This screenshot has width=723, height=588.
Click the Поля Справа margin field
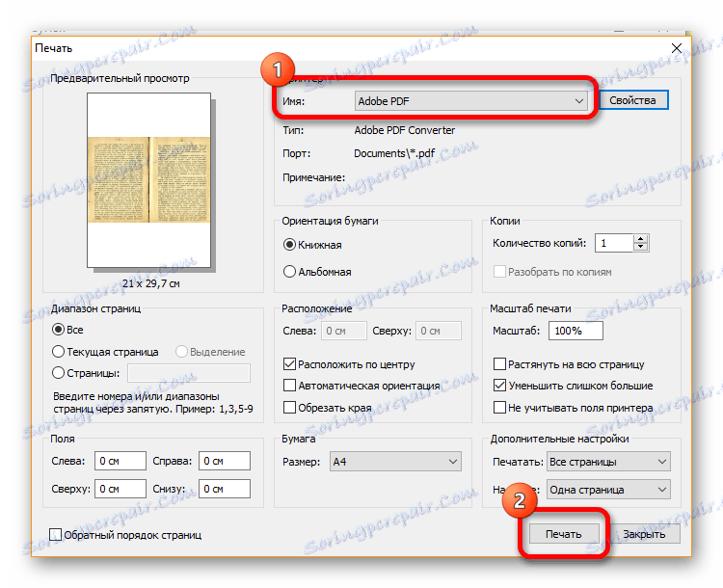(225, 461)
